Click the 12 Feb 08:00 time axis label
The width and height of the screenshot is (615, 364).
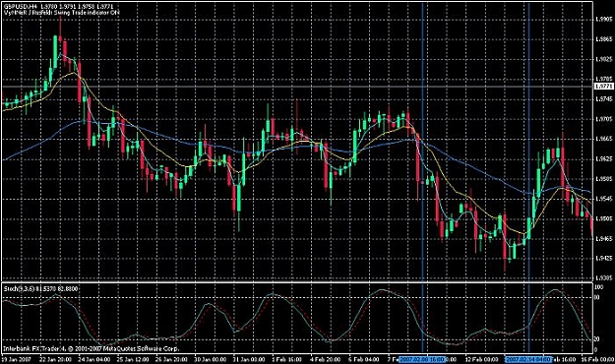coord(481,359)
